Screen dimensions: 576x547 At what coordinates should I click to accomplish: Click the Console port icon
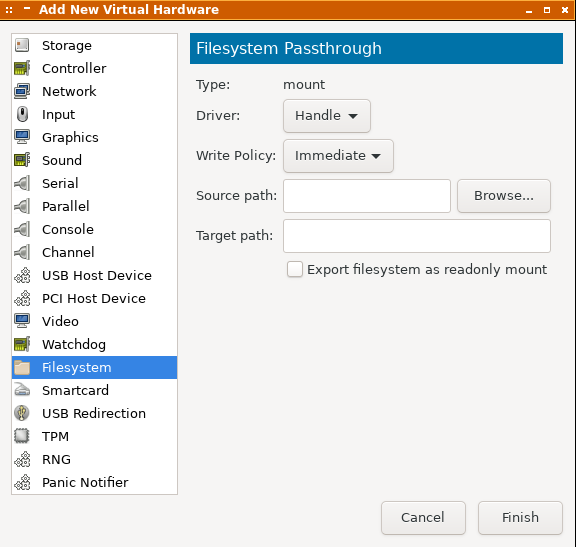coord(22,229)
